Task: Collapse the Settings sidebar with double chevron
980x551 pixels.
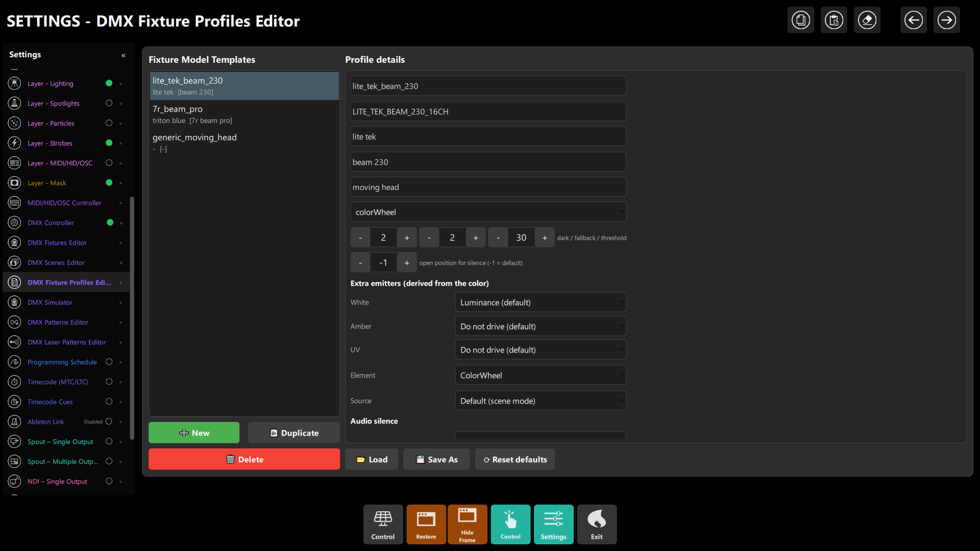Action: (x=124, y=55)
